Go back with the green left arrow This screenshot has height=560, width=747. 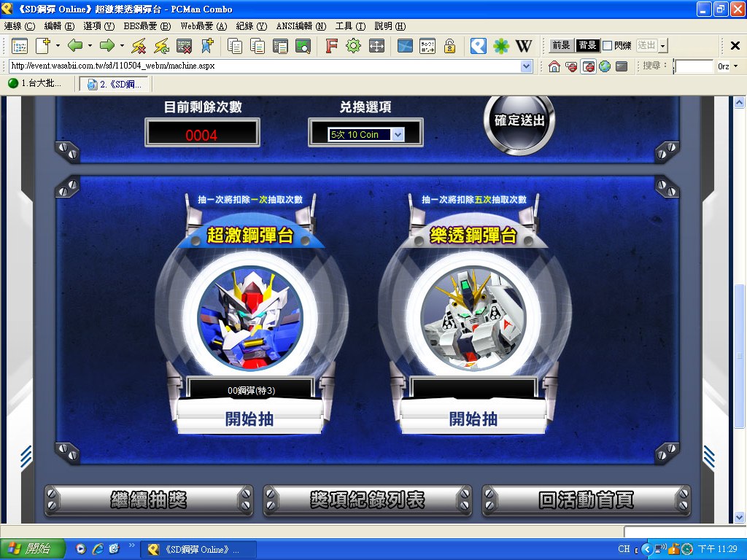point(75,46)
